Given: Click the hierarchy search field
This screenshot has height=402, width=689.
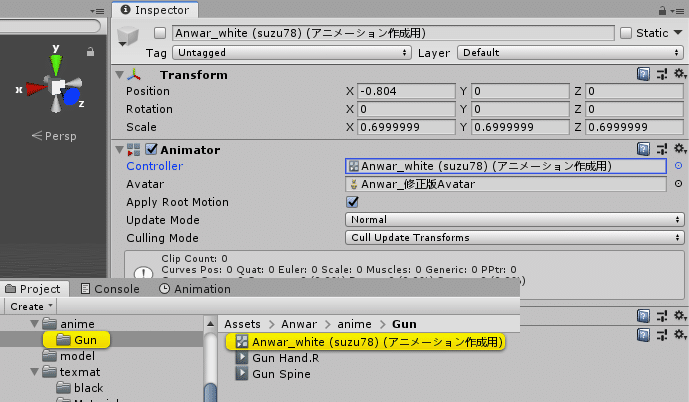Looking at the screenshot, I should tap(50, 26).
